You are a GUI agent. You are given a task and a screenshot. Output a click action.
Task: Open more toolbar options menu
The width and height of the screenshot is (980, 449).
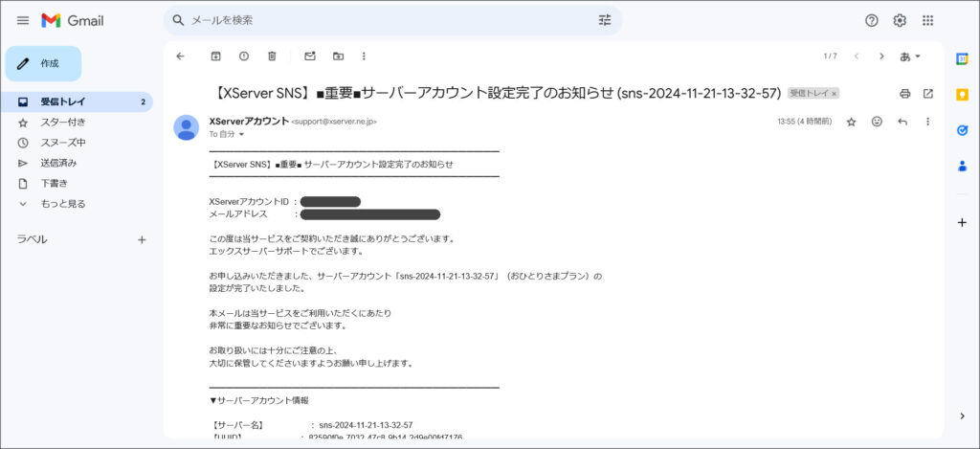click(x=364, y=56)
